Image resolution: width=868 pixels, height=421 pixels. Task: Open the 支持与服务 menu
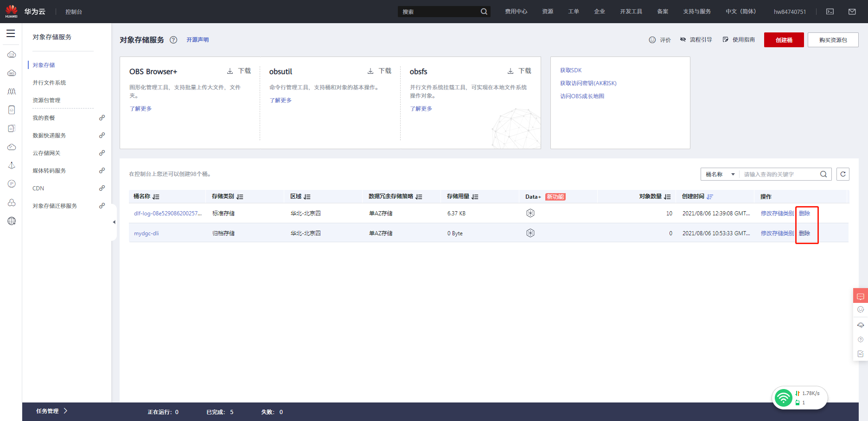coord(697,12)
